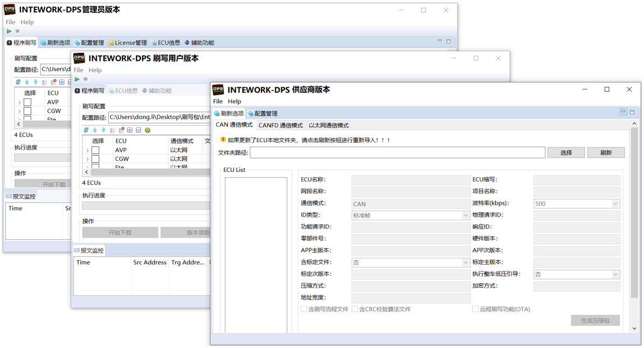Minimize the supplier window's tab panel

[623, 112]
